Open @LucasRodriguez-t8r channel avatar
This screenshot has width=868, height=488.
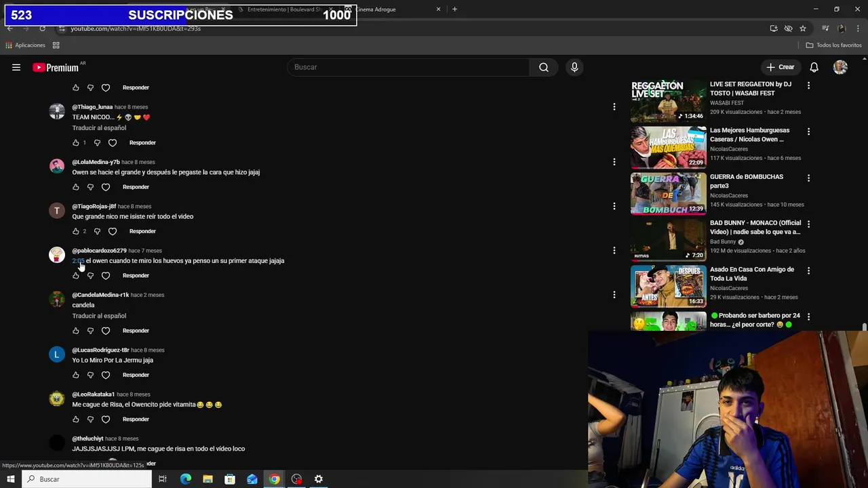[57, 354]
